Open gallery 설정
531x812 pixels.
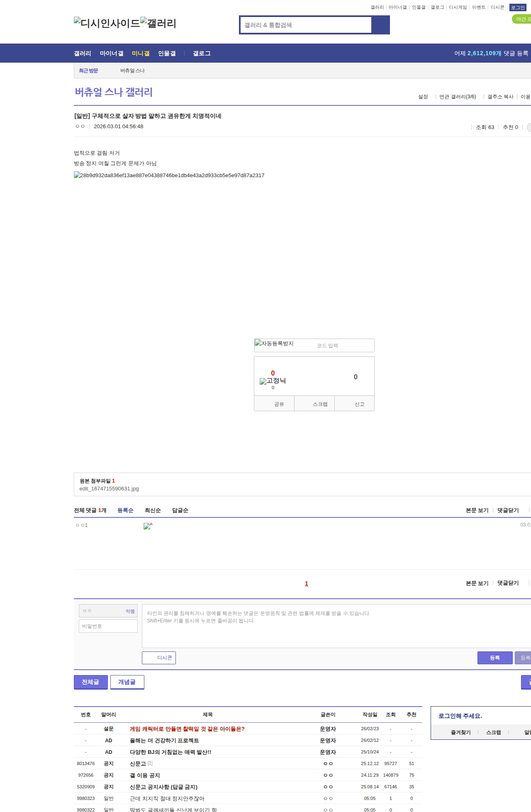(x=423, y=97)
